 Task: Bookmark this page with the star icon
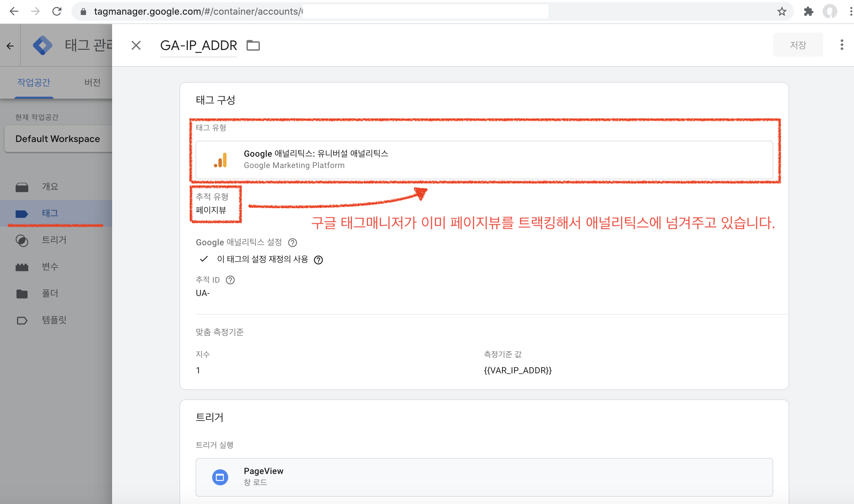pyautogui.click(x=782, y=12)
